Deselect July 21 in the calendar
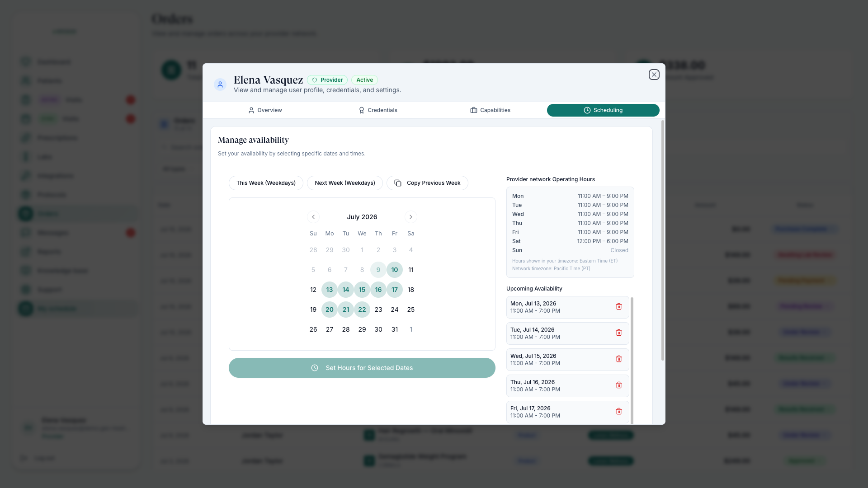 (346, 310)
